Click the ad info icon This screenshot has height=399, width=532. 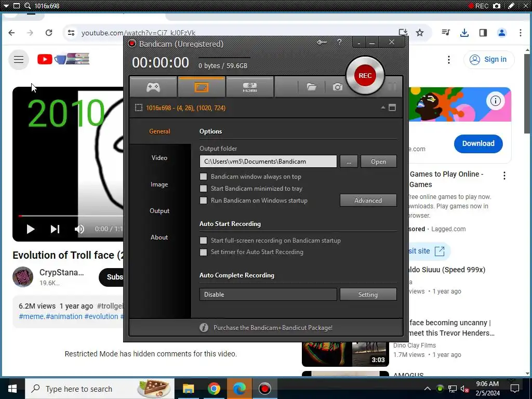click(x=495, y=101)
